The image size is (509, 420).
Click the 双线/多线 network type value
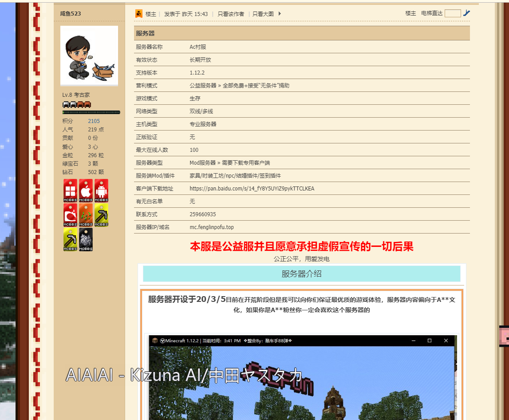coord(201,111)
